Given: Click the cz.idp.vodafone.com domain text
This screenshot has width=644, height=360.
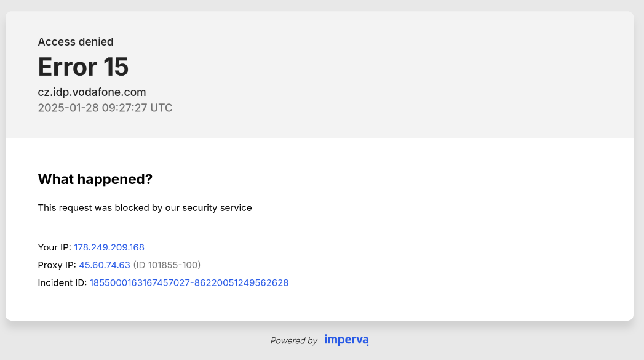Looking at the screenshot, I should 92,92.
